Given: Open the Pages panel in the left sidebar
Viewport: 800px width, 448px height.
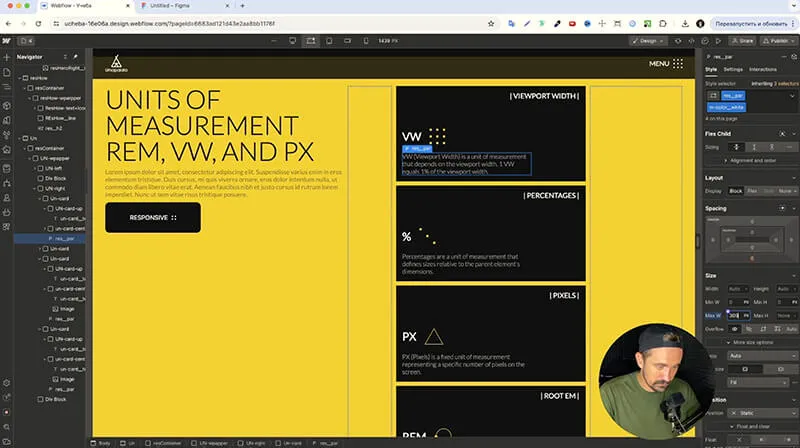Looking at the screenshot, I should [x=7, y=72].
